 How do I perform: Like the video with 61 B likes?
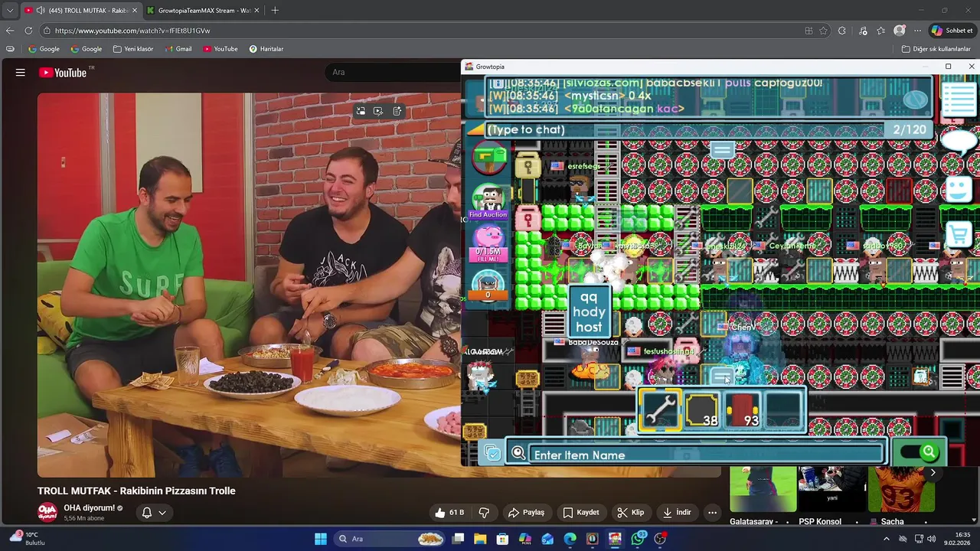coord(449,513)
